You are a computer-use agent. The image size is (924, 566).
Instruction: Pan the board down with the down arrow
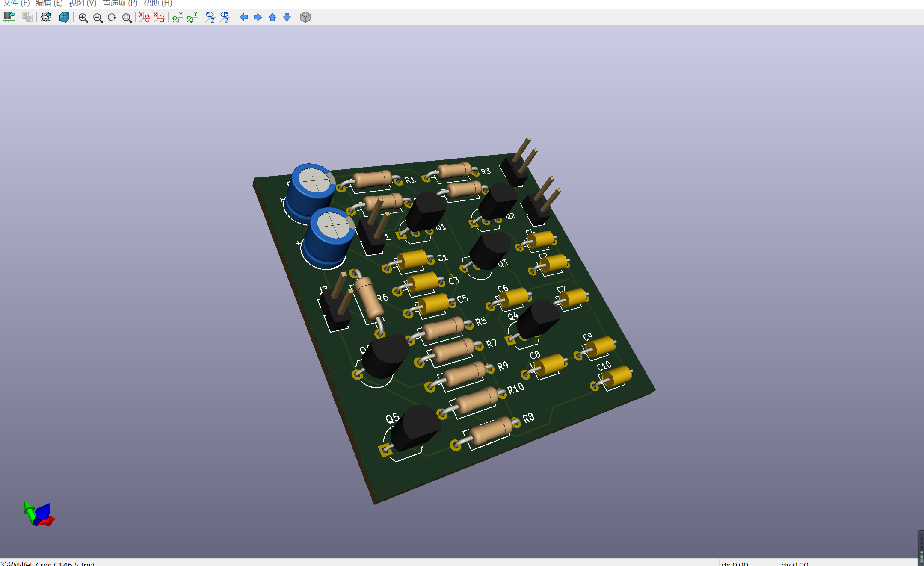(287, 17)
